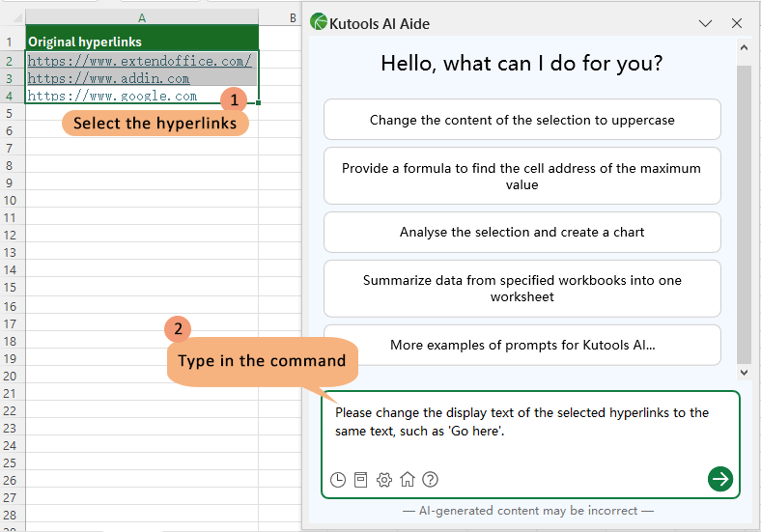
Task: Select the maximum value formula prompt
Action: 521,176
